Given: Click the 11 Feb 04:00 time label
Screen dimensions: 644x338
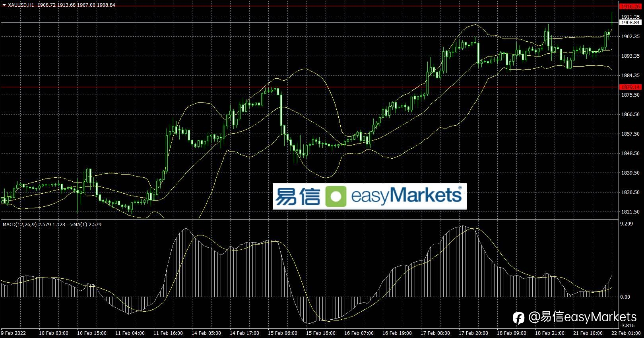Looking at the screenshot, I should [x=130, y=333].
